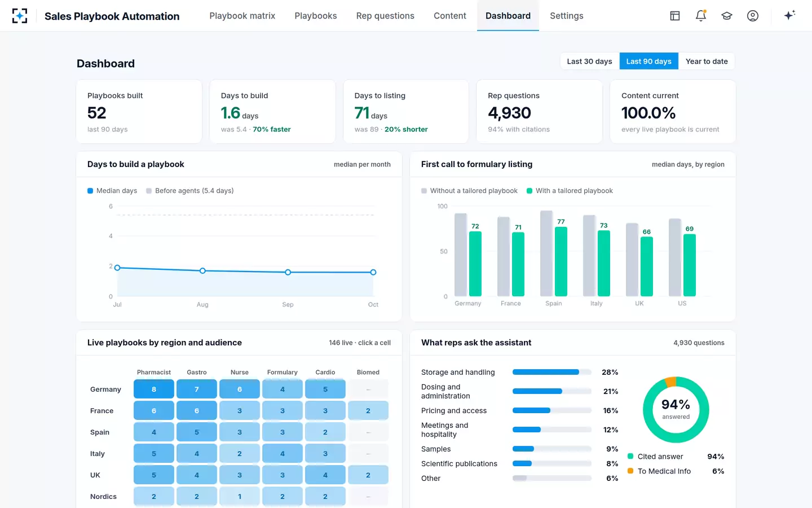Go to the Rep questions tab
This screenshot has width=812, height=508.
[385, 16]
